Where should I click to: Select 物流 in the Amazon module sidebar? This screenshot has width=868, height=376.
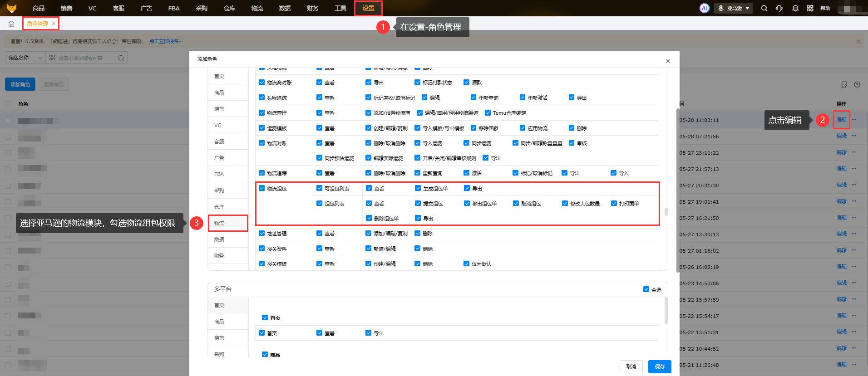click(x=228, y=223)
